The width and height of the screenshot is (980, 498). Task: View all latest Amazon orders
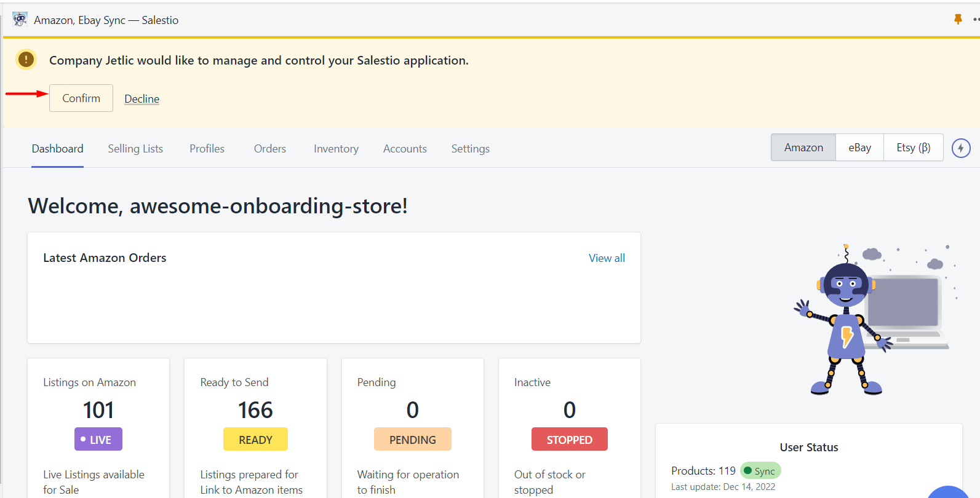(607, 258)
